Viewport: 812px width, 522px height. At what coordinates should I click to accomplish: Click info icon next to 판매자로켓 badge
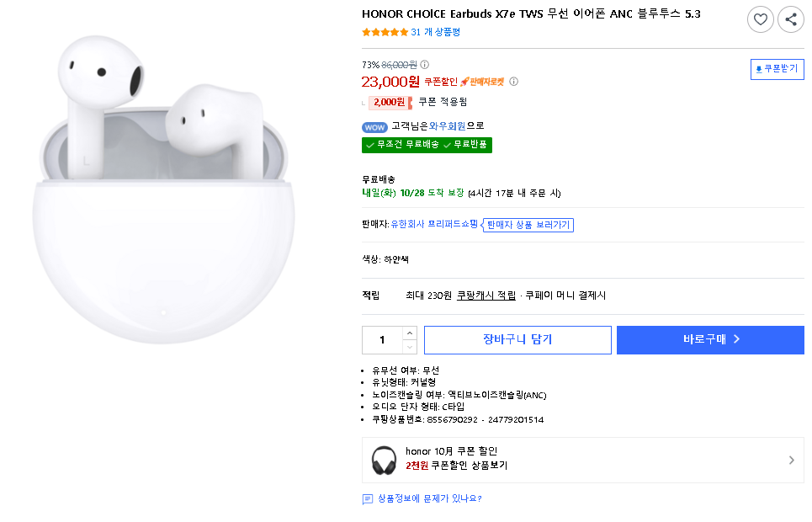514,82
